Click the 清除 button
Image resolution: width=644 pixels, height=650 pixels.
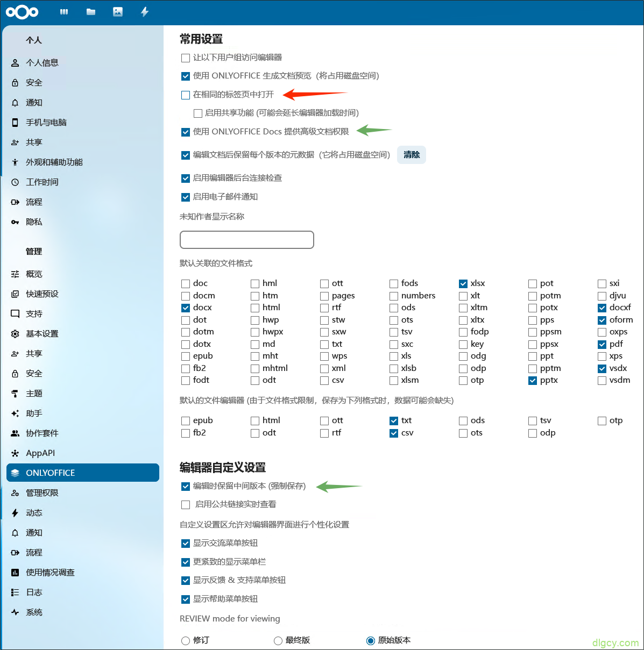(412, 155)
